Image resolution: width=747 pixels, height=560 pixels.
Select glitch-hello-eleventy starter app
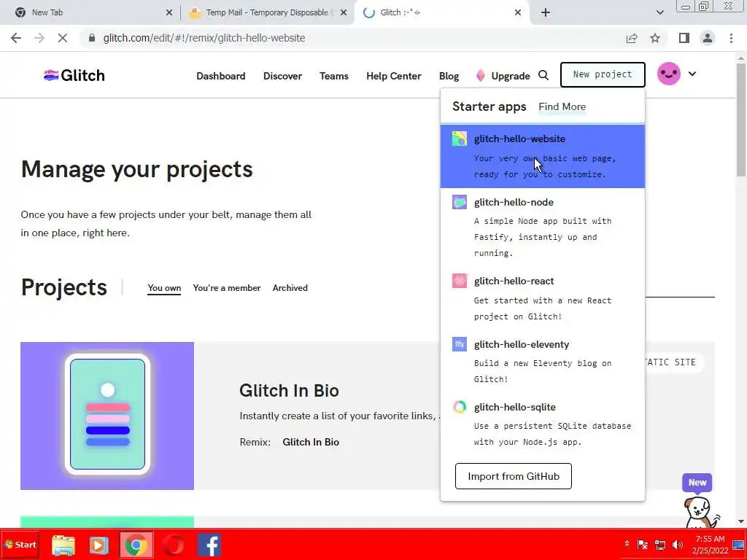pos(543,362)
